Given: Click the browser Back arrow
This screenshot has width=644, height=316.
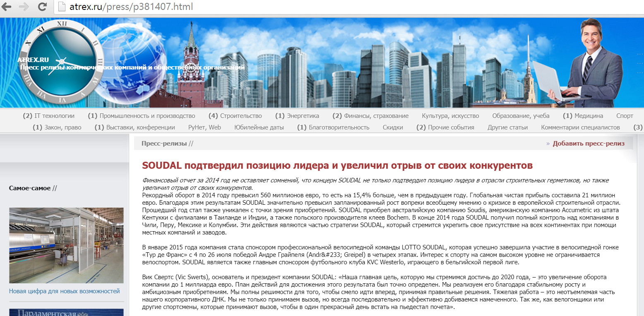Looking at the screenshot, I should 7,7.
